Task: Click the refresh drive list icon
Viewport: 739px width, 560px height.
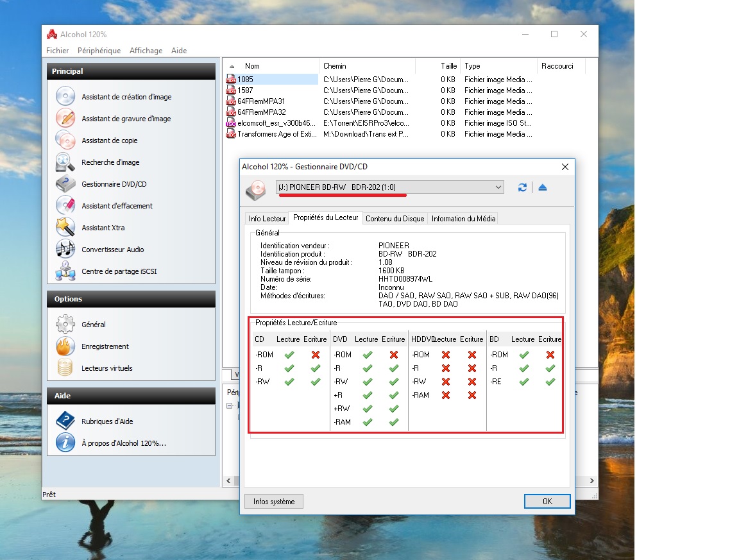Action: tap(522, 187)
